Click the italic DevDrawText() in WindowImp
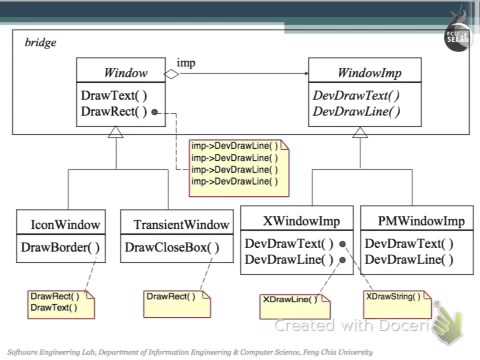The image size is (480, 360). pos(356,96)
